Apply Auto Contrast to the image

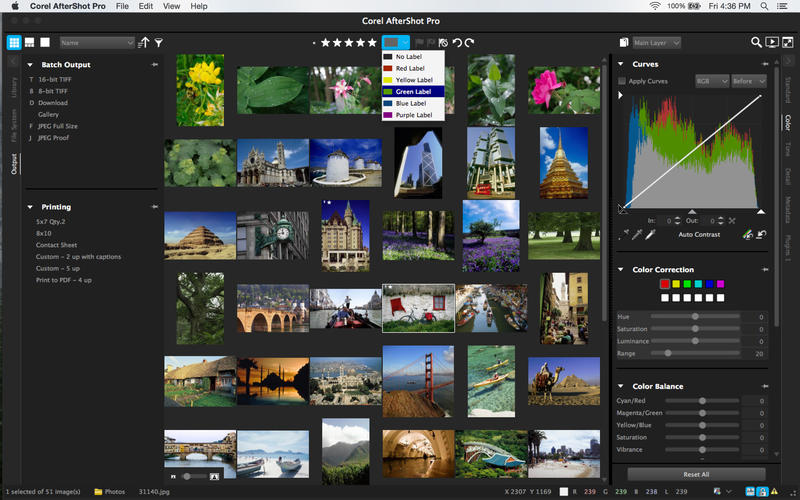click(x=699, y=234)
